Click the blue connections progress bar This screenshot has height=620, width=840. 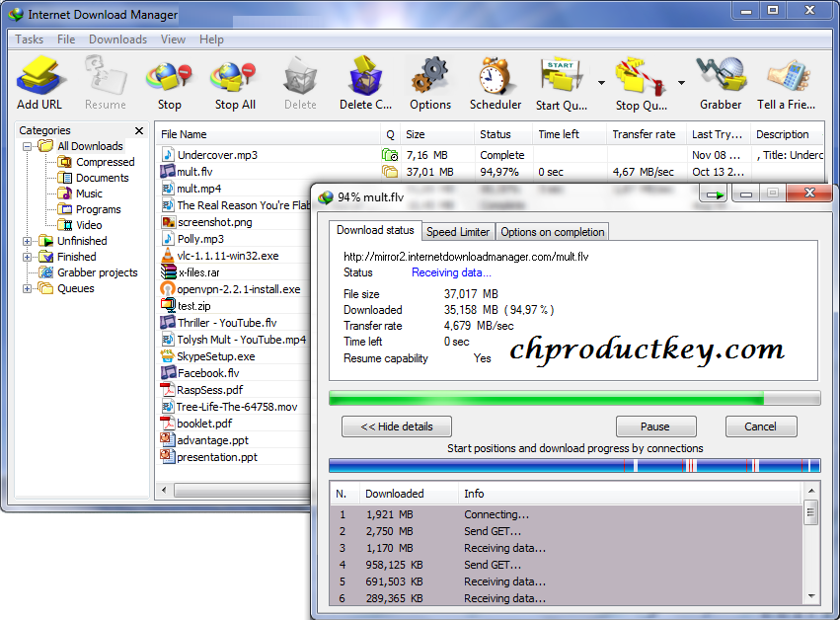(574, 465)
